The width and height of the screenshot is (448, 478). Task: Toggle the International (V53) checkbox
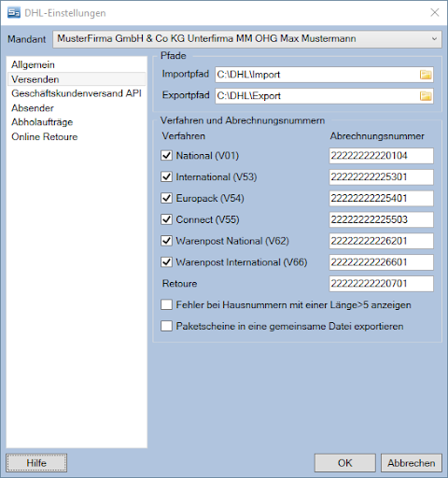[x=166, y=176]
